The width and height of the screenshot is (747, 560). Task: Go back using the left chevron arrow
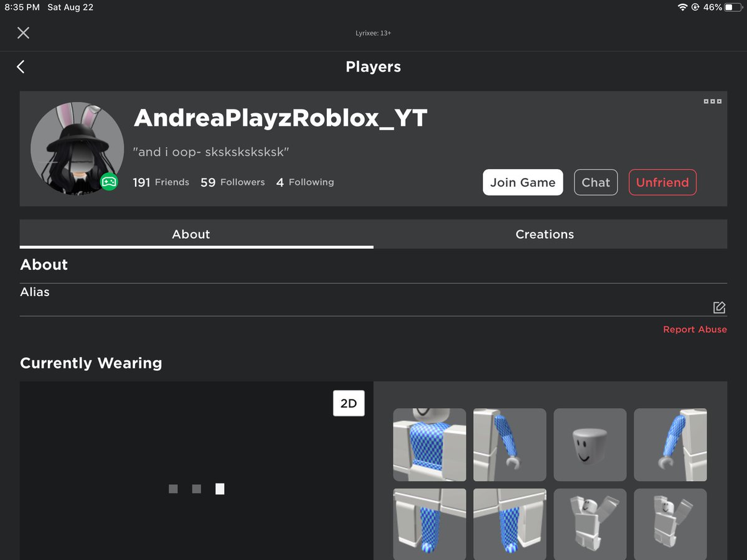pyautogui.click(x=21, y=67)
